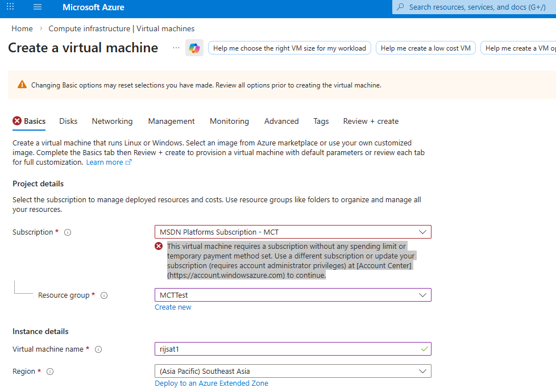Go to the Review + create tab

[371, 121]
